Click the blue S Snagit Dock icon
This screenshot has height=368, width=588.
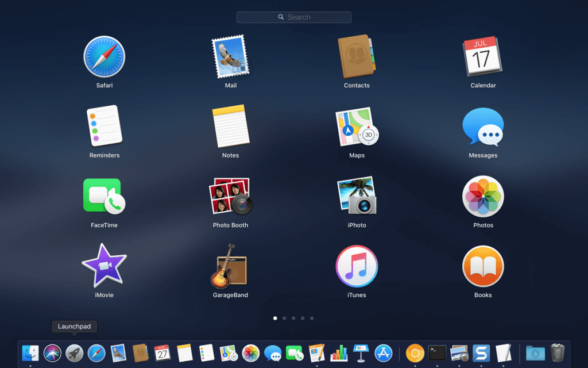point(481,354)
